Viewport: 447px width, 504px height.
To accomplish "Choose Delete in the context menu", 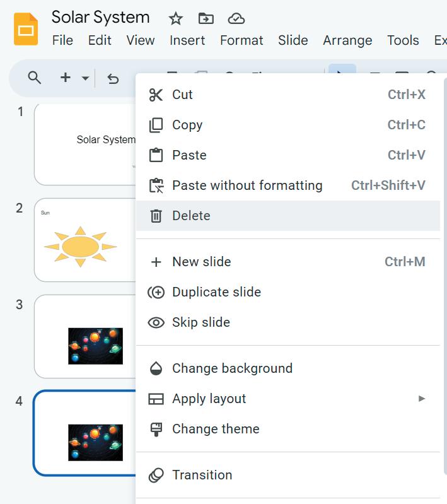I will tap(191, 216).
